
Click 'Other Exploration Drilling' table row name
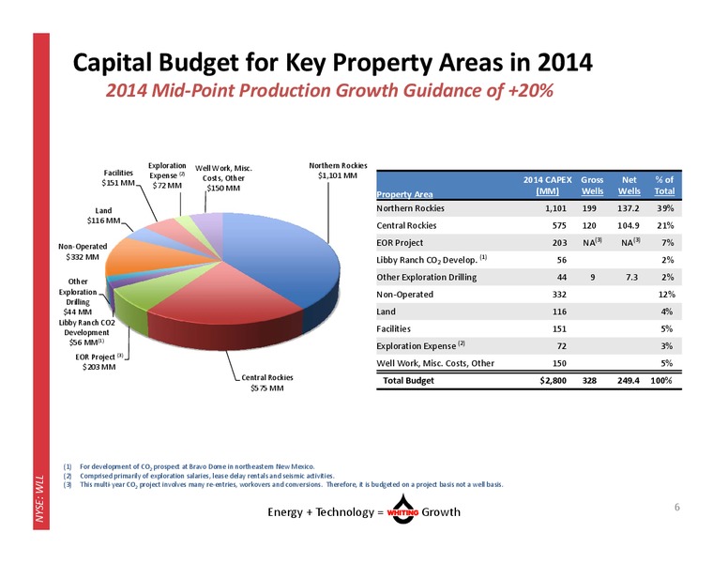427,278
